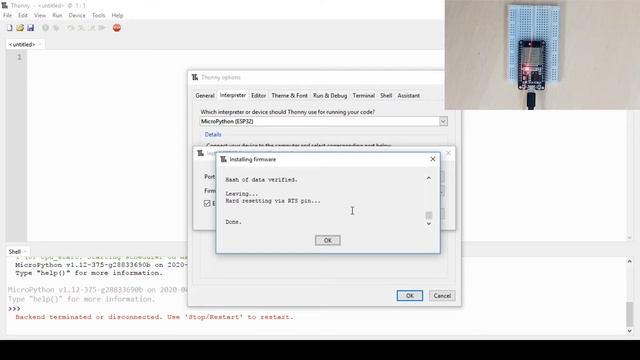Image resolution: width=640 pixels, height=360 pixels.
Task: Open the Assistant options tab
Action: [409, 96]
